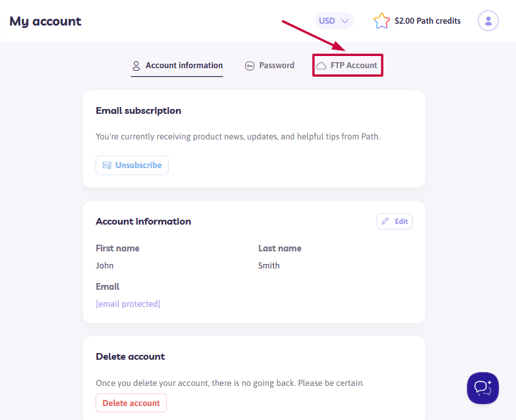Edit the account information
Image resolution: width=516 pixels, height=420 pixels.
[x=394, y=221]
